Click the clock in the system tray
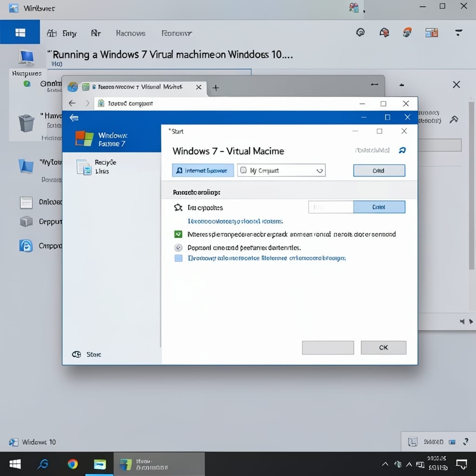The width and height of the screenshot is (476, 476). [437, 463]
